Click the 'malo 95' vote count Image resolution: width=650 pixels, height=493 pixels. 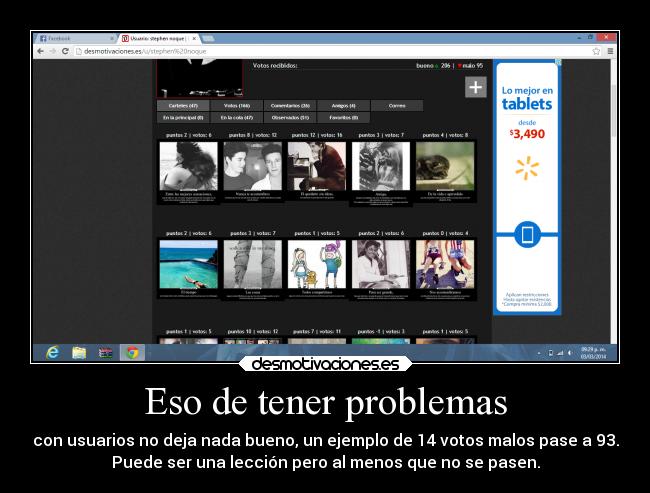click(471, 66)
